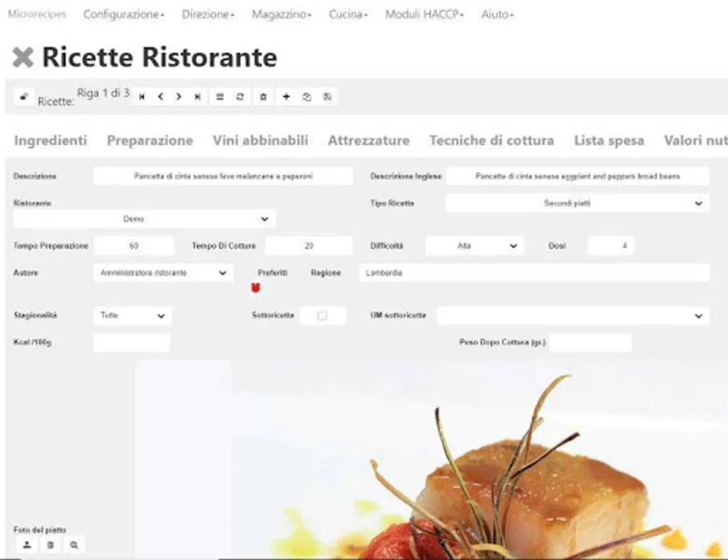This screenshot has width=728, height=560.
Task: Click the Descrizione Inglese input field
Action: (x=577, y=176)
